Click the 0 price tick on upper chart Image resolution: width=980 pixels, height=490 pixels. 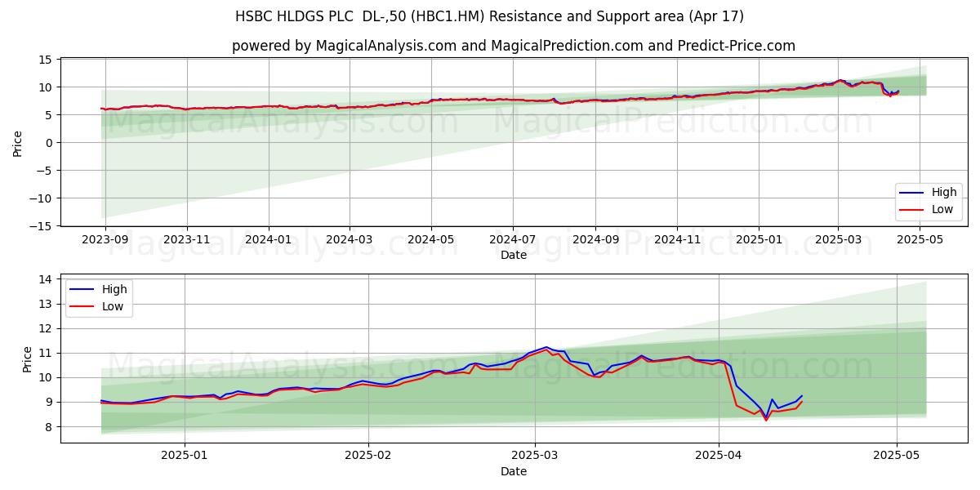coord(50,143)
